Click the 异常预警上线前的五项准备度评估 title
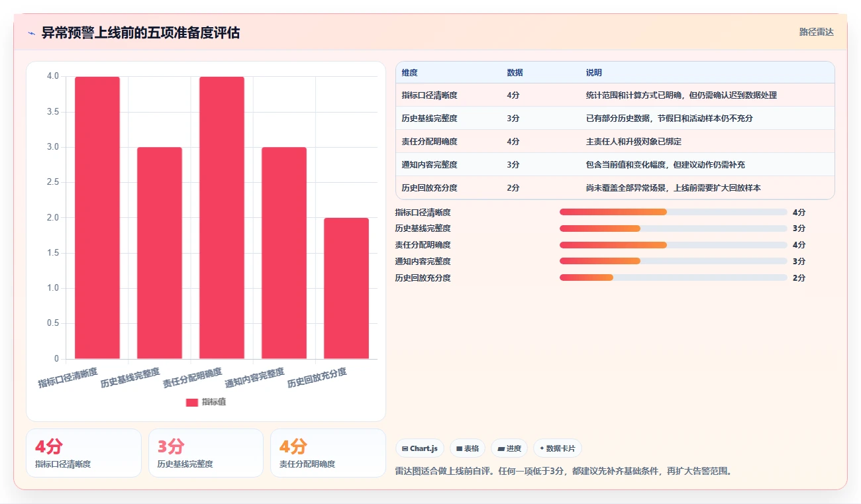The height and width of the screenshot is (504, 861). 140,32
